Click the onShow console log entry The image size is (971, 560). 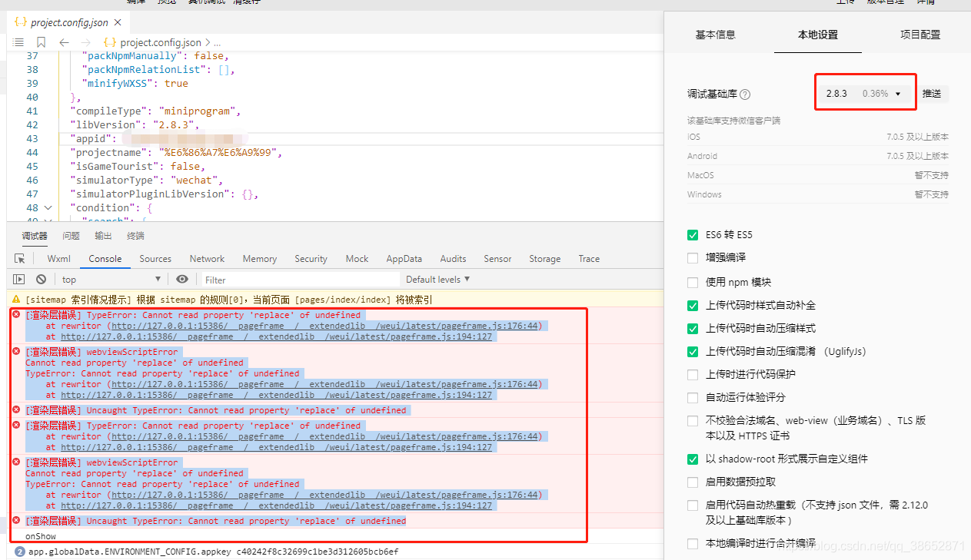point(41,536)
